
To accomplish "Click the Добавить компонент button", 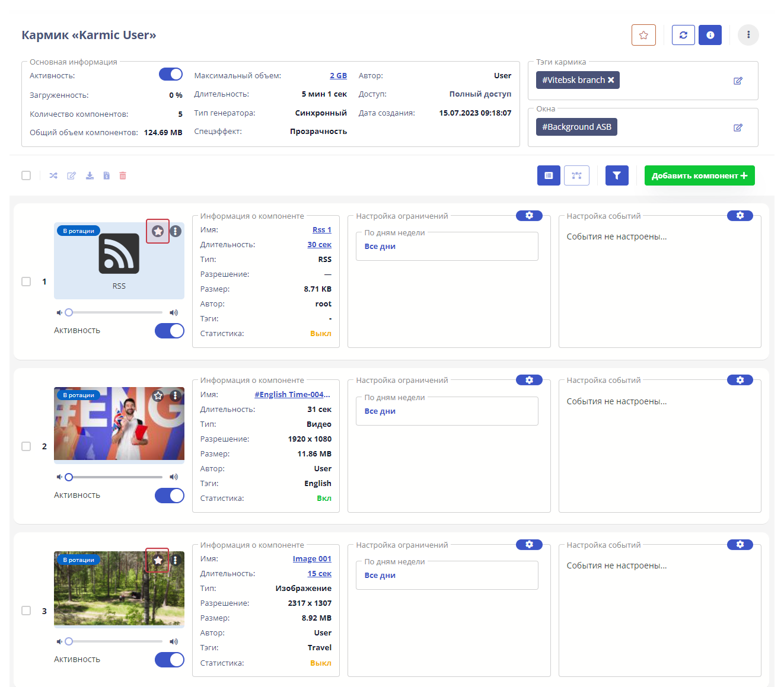I will tap(699, 175).
